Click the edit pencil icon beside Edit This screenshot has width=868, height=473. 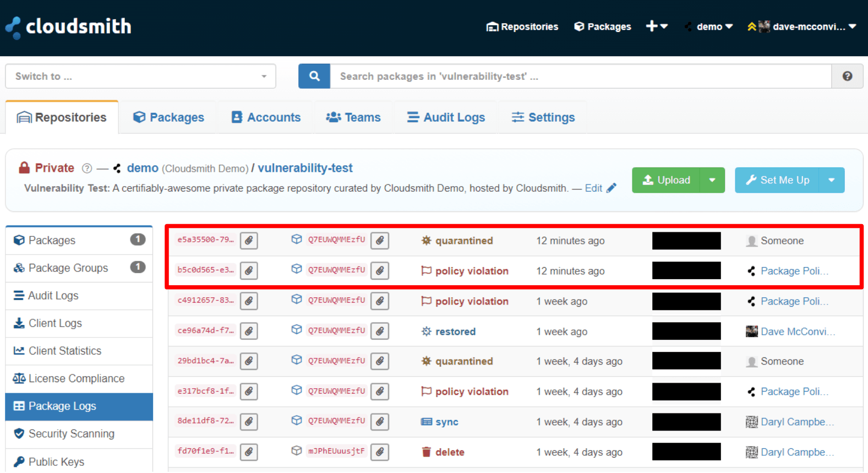[611, 188]
